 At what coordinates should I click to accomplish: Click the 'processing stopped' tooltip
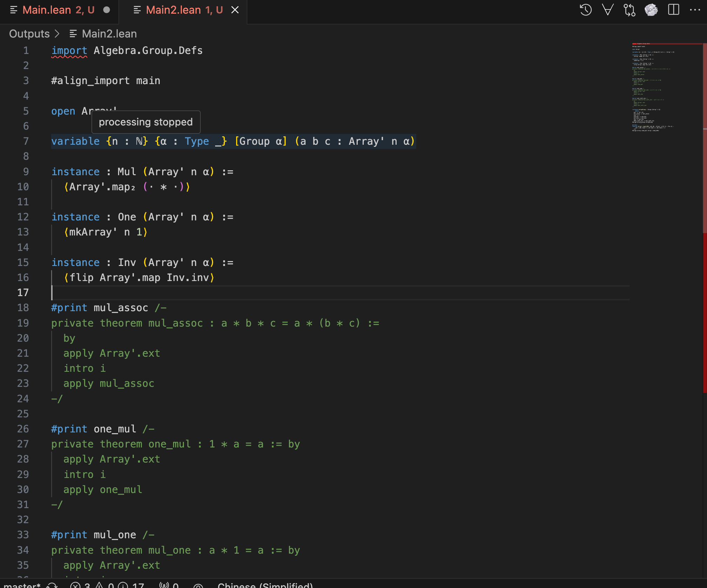click(x=146, y=122)
